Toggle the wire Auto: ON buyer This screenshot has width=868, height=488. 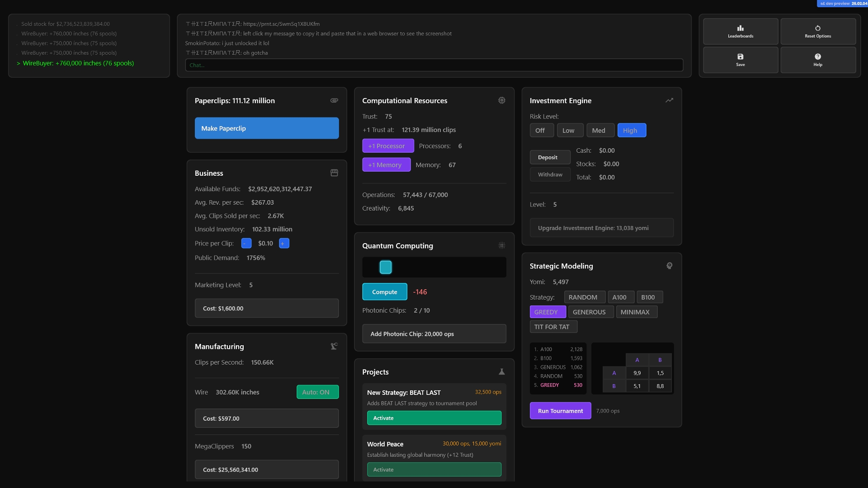click(x=317, y=392)
